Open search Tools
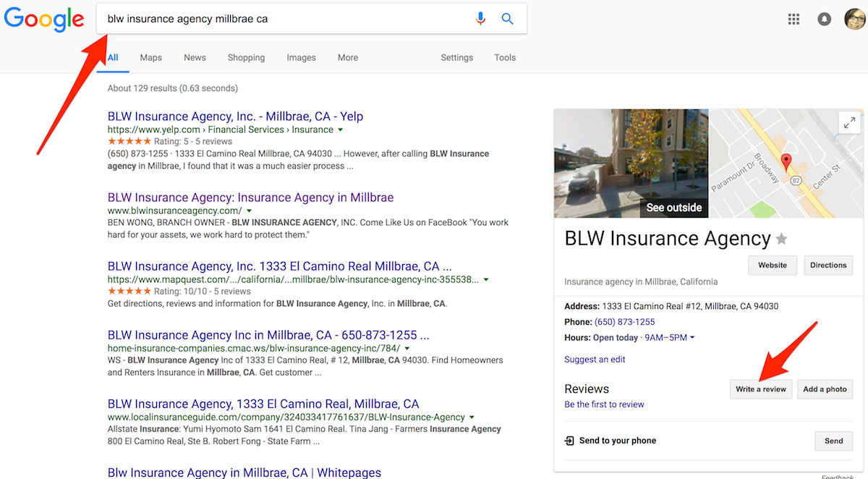Image resolution: width=868 pixels, height=479 pixels. tap(505, 58)
